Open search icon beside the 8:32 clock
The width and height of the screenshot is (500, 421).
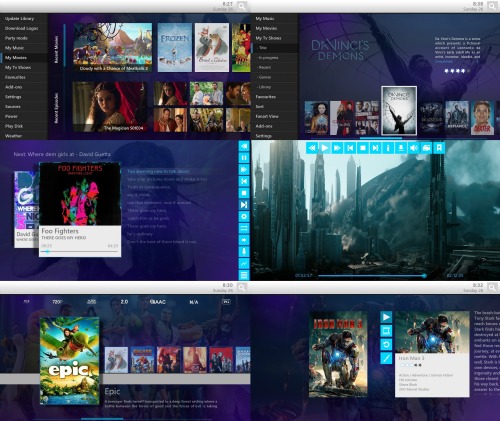click(492, 287)
